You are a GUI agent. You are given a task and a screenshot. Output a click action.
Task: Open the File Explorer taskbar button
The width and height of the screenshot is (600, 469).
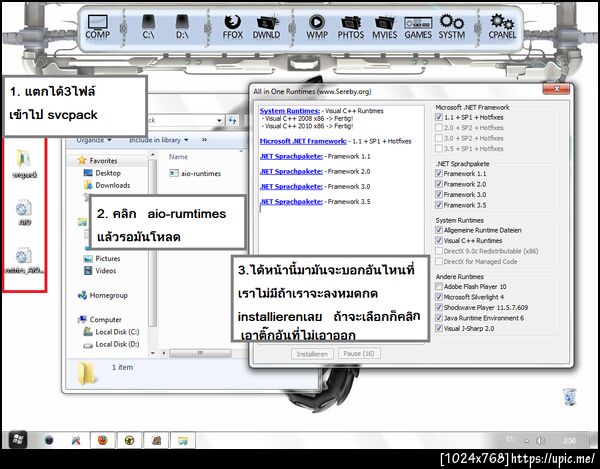coord(183,440)
